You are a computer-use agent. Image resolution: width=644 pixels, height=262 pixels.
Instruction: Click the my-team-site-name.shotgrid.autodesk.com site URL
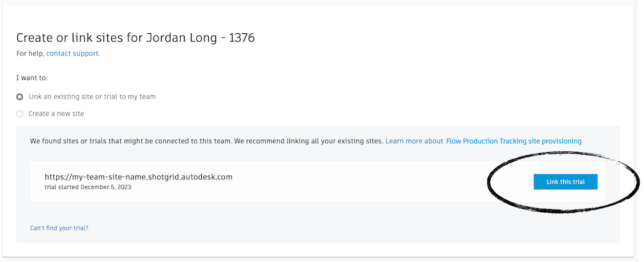point(138,177)
